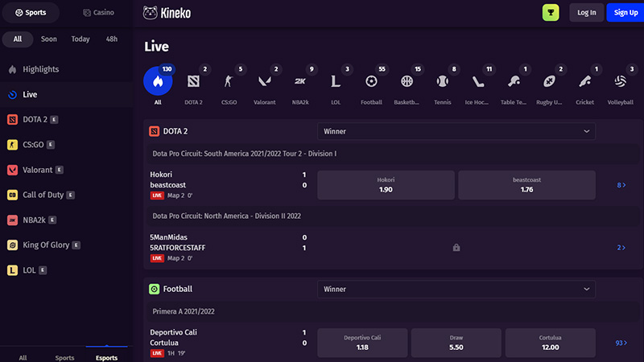
Task: Select the All time filter
Action: [x=18, y=39]
